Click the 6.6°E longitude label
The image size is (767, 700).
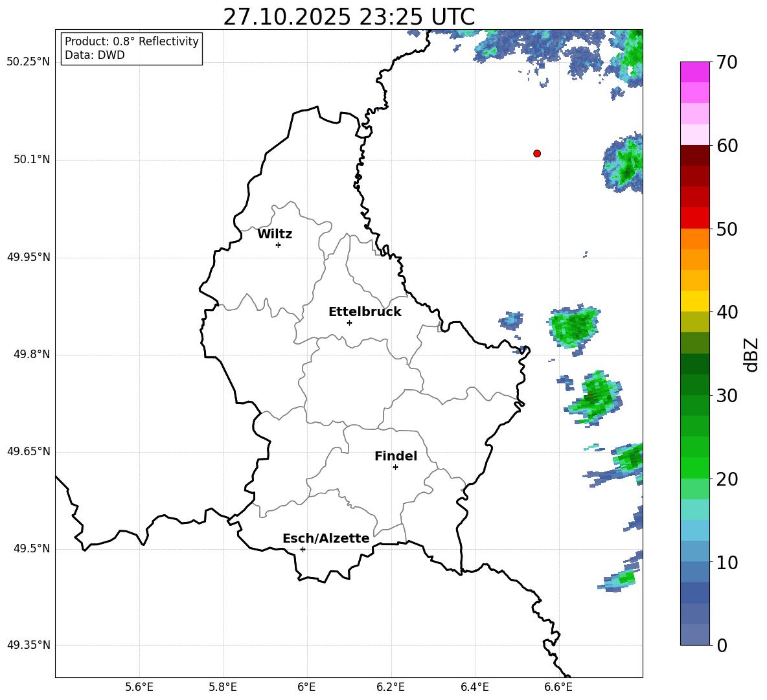point(558,687)
